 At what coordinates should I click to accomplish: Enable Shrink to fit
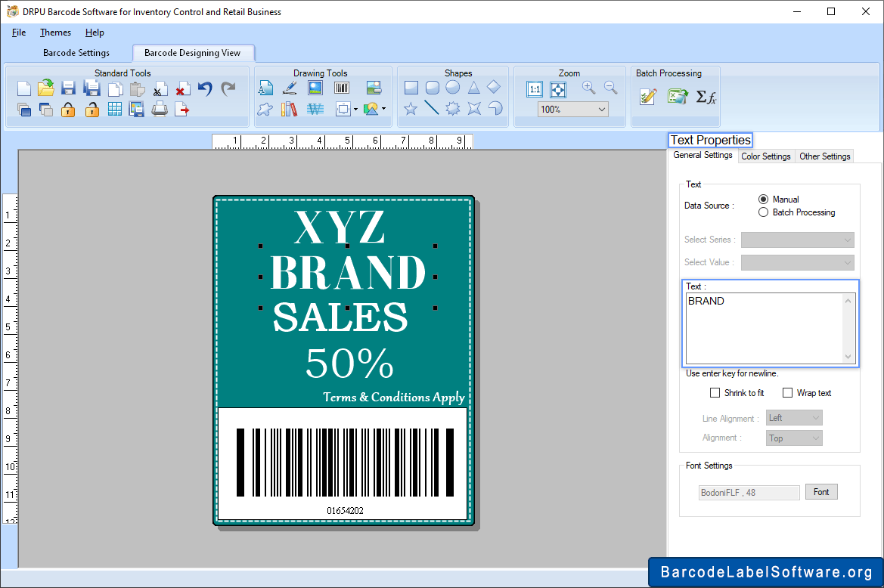[x=715, y=393]
